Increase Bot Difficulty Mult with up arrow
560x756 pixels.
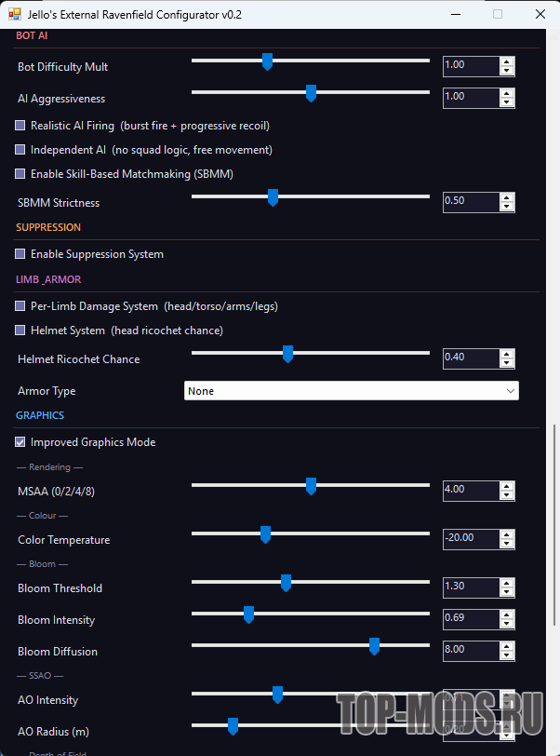[506, 61]
